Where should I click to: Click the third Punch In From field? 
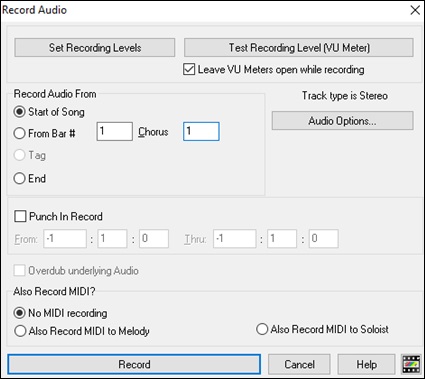point(154,238)
